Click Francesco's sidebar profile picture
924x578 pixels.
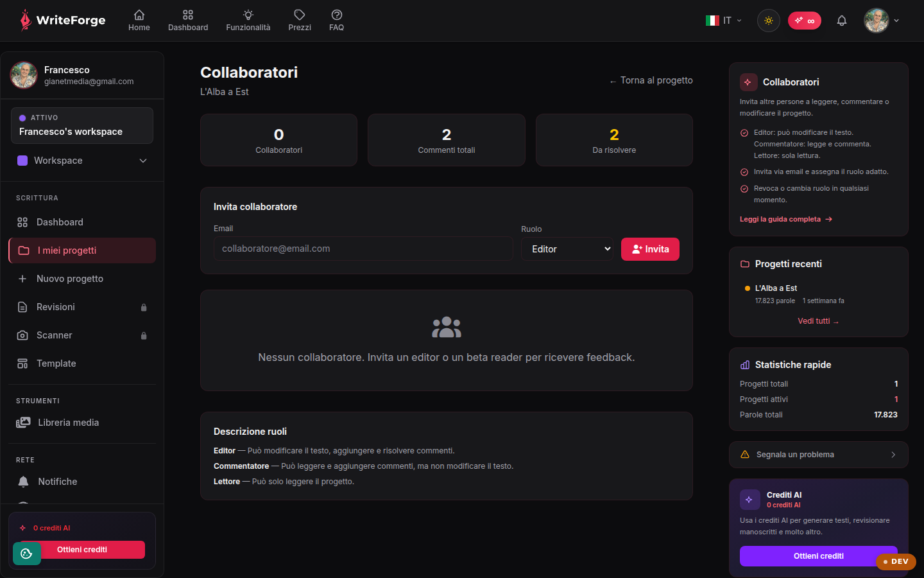24,75
